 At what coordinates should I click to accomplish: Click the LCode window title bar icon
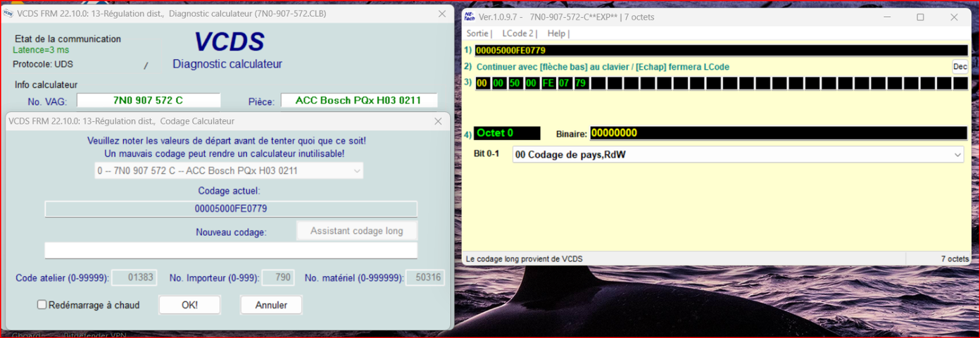pyautogui.click(x=470, y=17)
